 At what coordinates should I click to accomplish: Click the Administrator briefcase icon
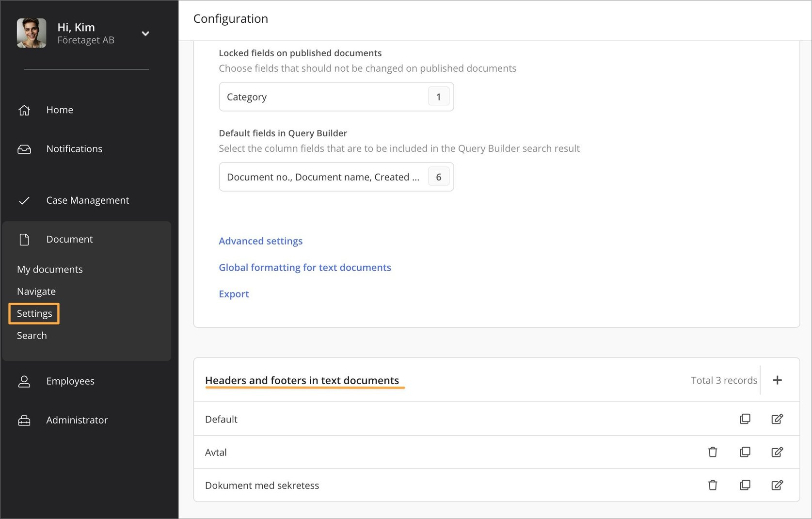(24, 420)
